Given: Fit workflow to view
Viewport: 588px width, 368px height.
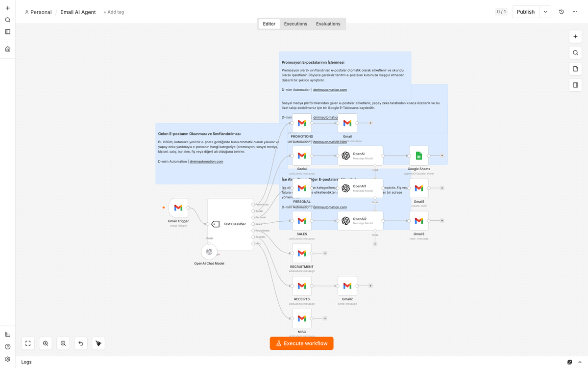Looking at the screenshot, I should (x=28, y=343).
